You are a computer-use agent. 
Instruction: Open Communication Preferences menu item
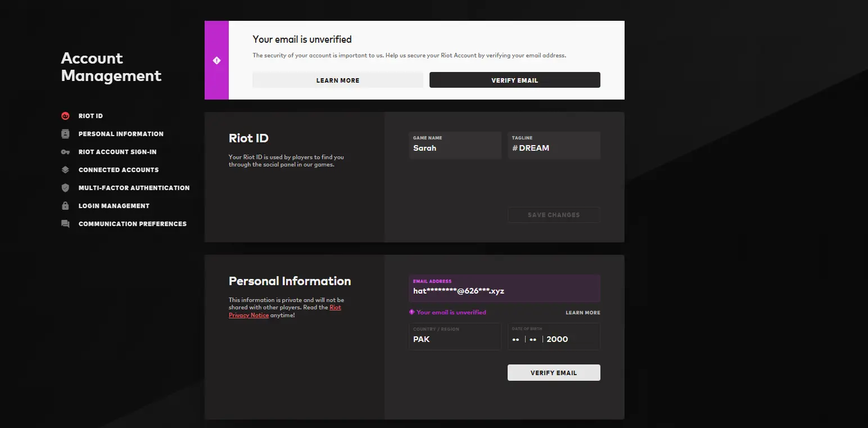[x=132, y=224]
